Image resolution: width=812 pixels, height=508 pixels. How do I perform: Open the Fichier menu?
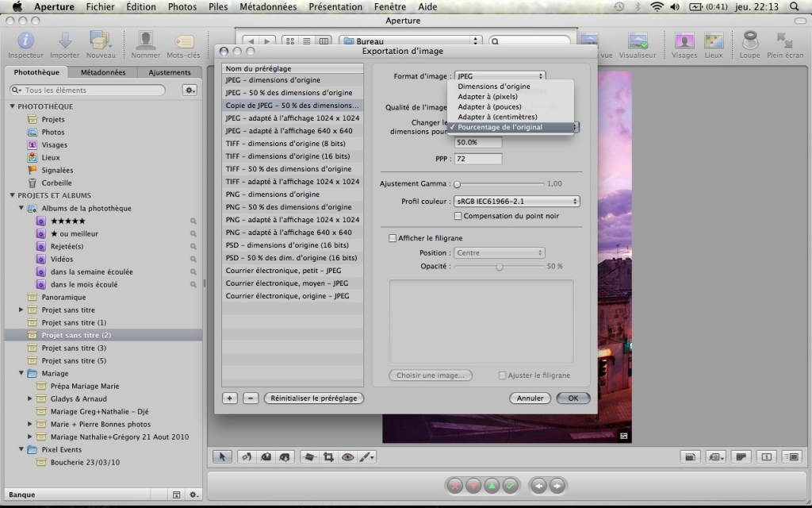tap(101, 6)
